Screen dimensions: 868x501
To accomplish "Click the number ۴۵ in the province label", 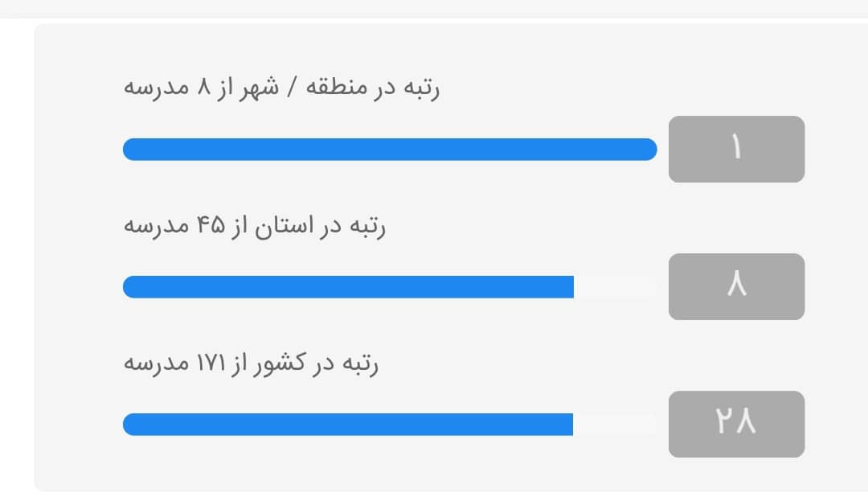I will 211,224.
